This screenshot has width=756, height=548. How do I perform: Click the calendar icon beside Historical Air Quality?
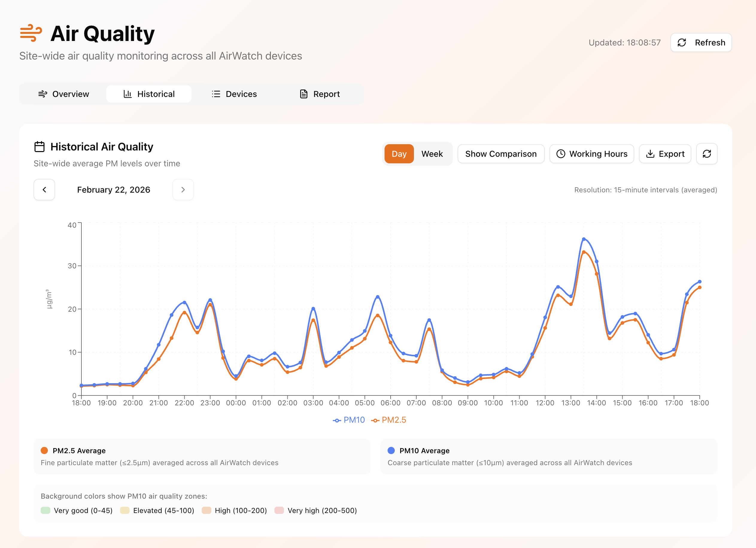tap(39, 147)
